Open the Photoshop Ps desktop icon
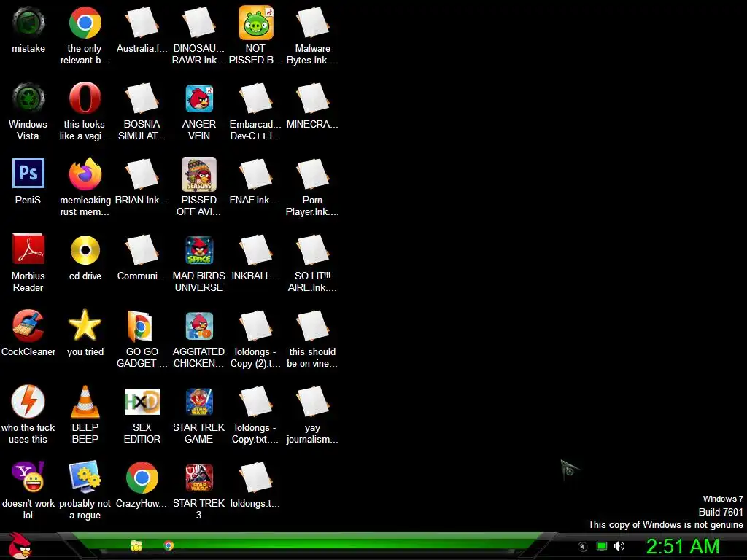This screenshot has width=747, height=560. (x=28, y=174)
